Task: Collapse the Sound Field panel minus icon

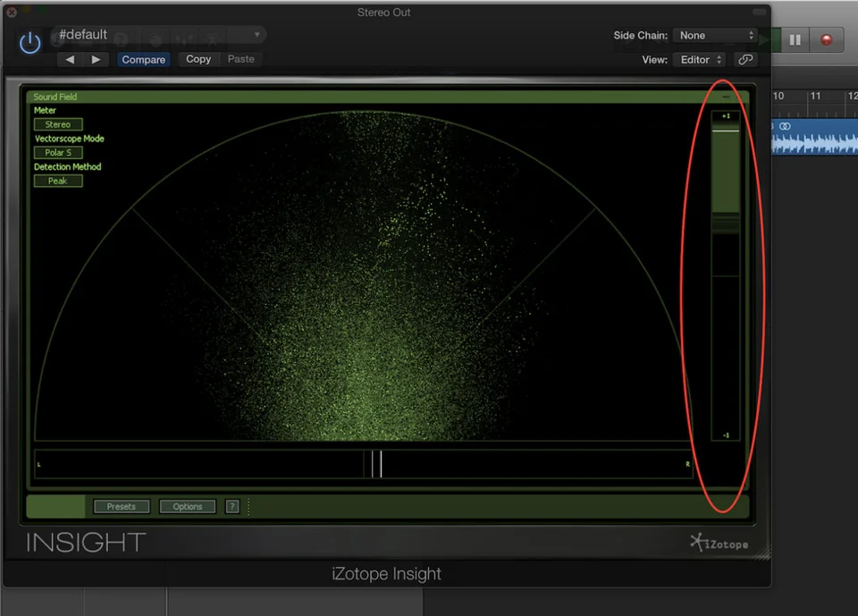Action: (x=726, y=97)
